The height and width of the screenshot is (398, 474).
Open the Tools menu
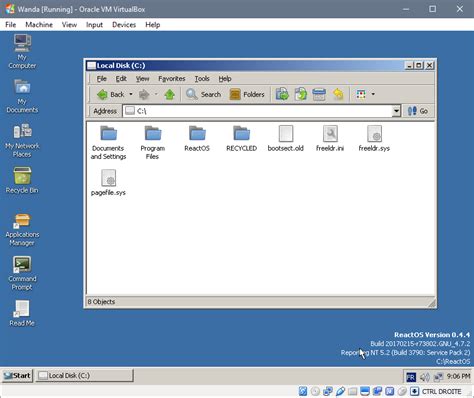click(x=202, y=79)
